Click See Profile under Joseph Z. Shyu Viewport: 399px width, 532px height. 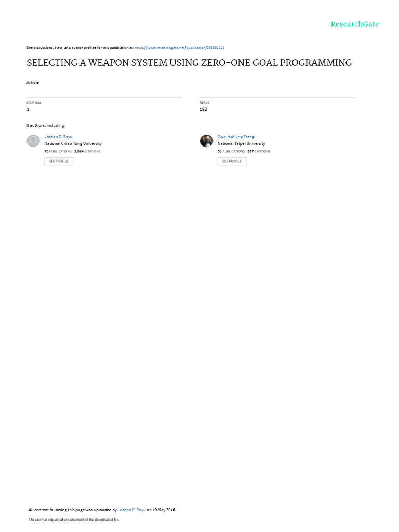click(x=59, y=162)
